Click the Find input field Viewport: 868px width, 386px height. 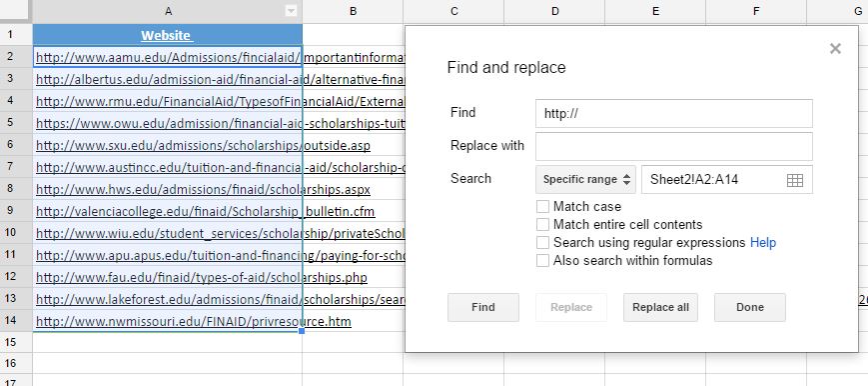click(673, 113)
